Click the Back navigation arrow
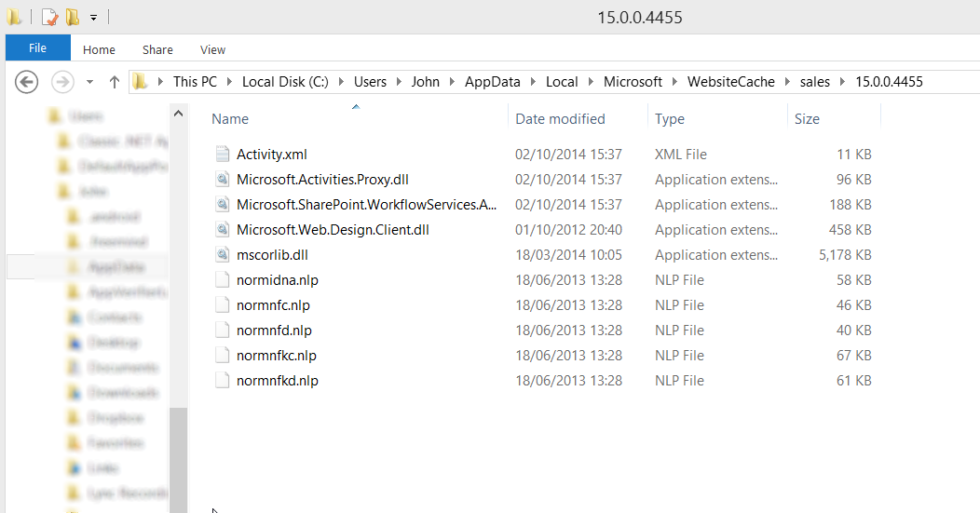Image resolution: width=980 pixels, height=513 pixels. (26, 82)
